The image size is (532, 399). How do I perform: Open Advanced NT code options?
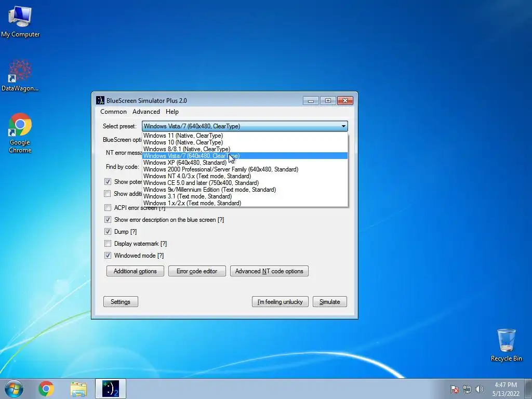(269, 271)
